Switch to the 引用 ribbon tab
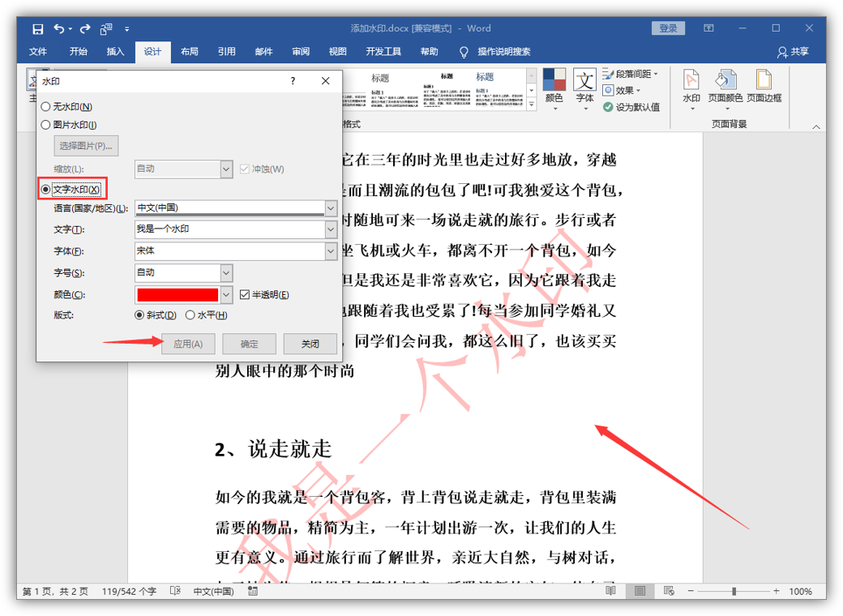843x616 pixels. pyautogui.click(x=226, y=52)
